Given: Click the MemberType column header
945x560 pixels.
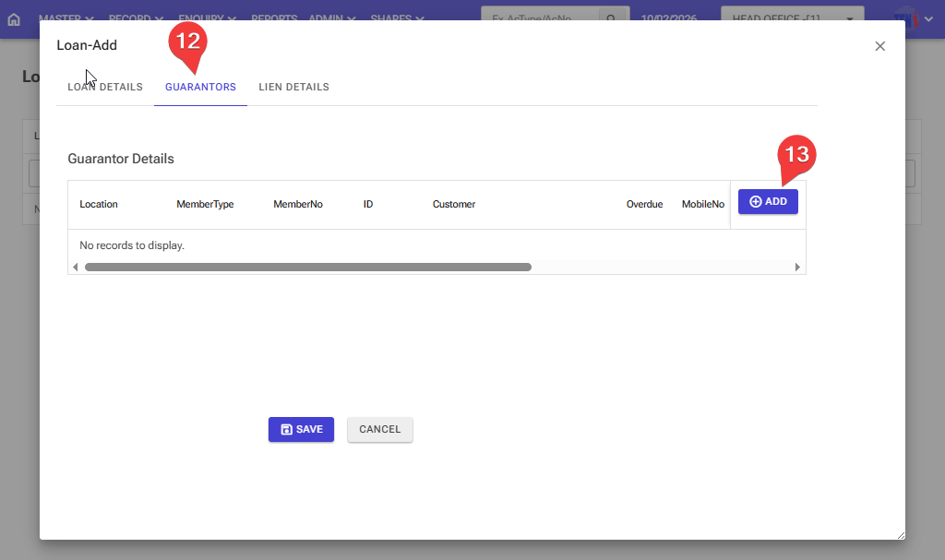Looking at the screenshot, I should [x=205, y=204].
